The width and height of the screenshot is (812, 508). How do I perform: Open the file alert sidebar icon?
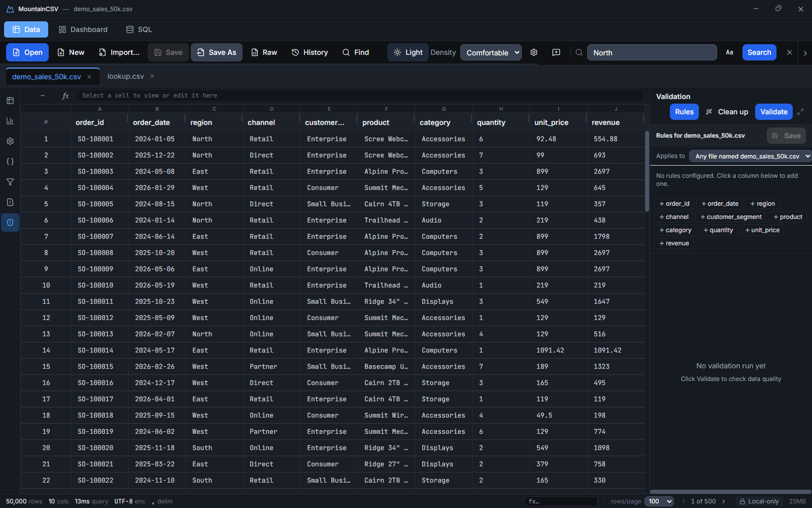pyautogui.click(x=10, y=202)
